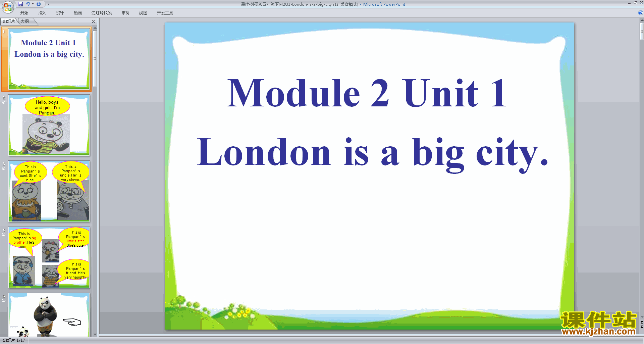Switch to the 幻灯片 pane tab
The height and width of the screenshot is (344, 644).
pos(9,21)
